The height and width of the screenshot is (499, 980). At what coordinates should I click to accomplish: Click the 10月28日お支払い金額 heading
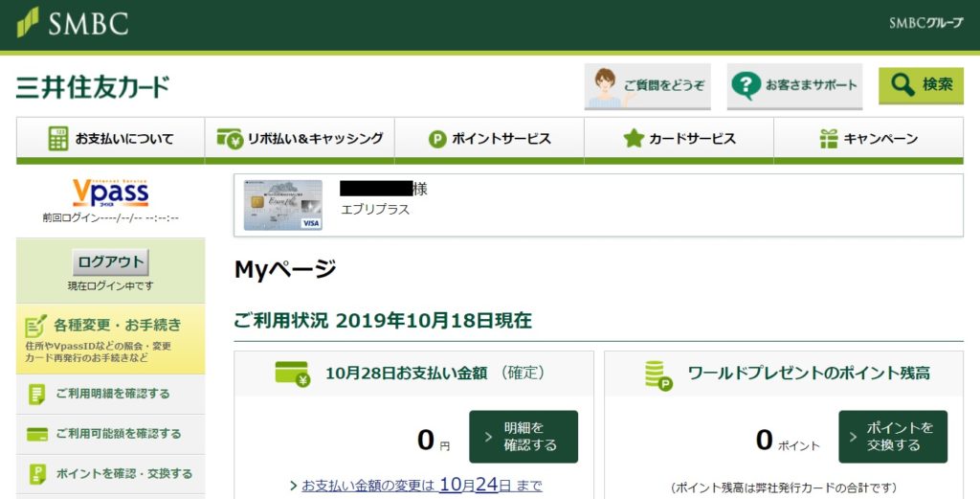coord(406,374)
